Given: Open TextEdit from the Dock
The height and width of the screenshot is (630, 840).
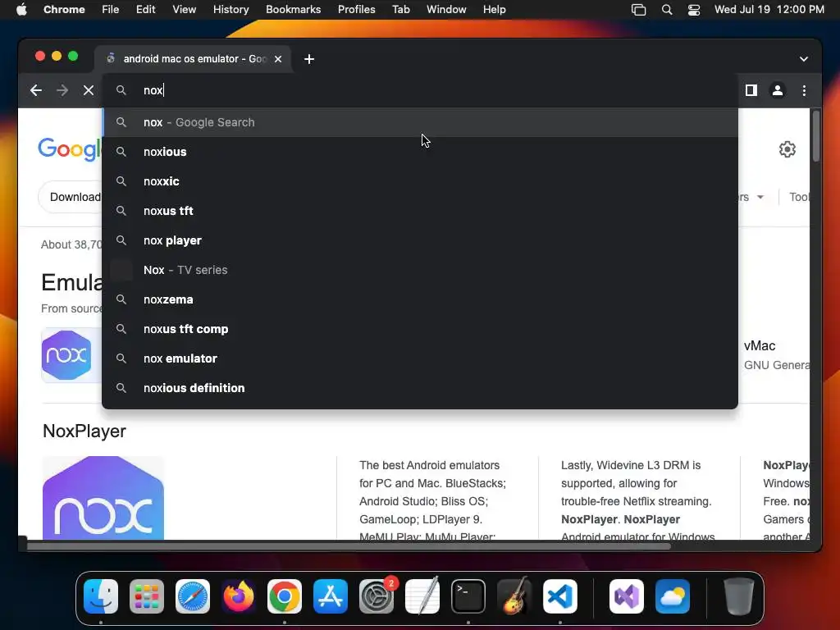Looking at the screenshot, I should [x=422, y=596].
